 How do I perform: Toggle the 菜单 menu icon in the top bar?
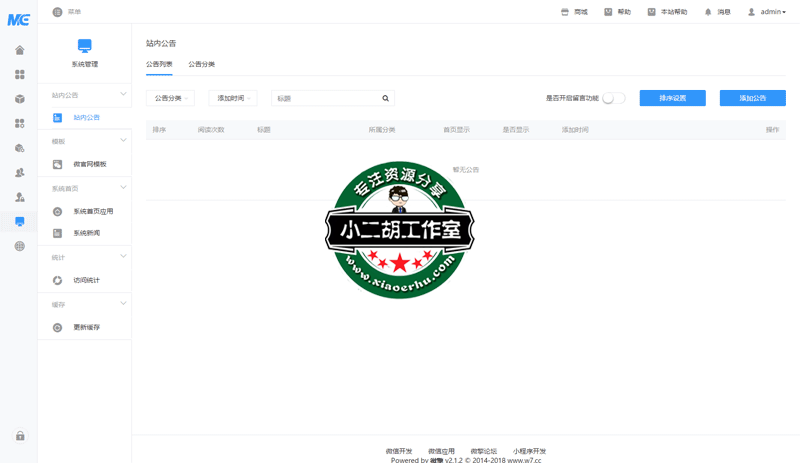[x=57, y=12]
